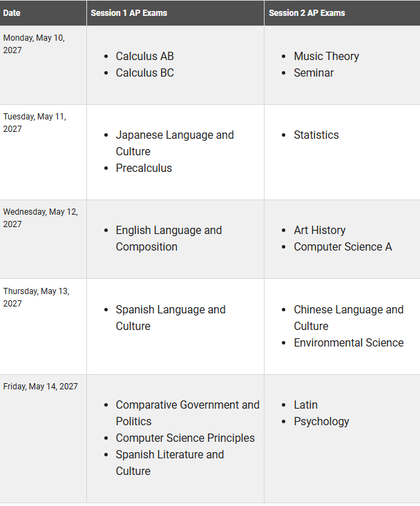
Task: Select Japanese Language and Culture
Action: [175, 143]
